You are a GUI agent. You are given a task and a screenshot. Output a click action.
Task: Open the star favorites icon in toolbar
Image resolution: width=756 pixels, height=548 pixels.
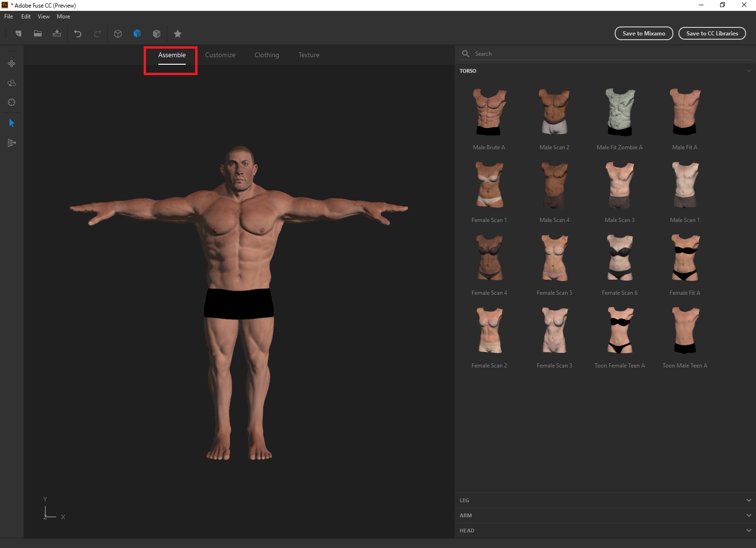(178, 34)
